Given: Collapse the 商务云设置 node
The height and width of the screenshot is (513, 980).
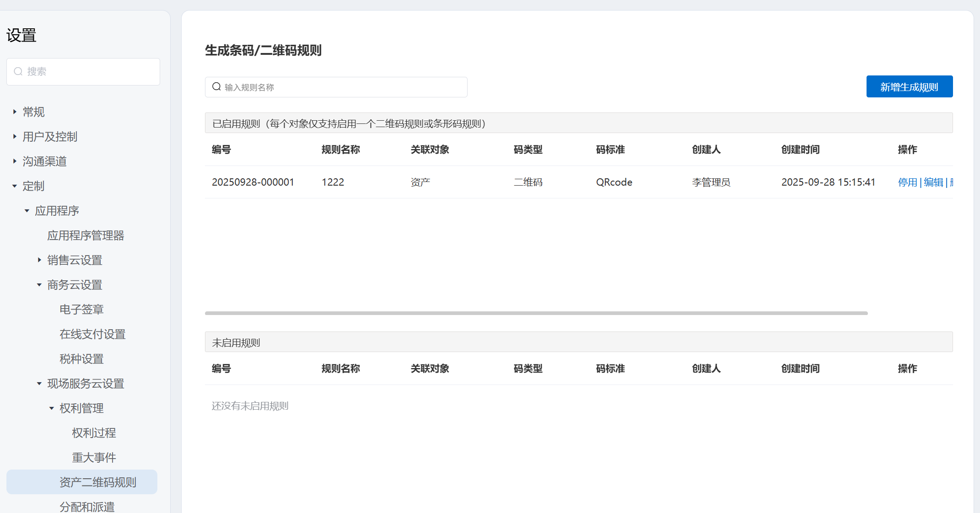Looking at the screenshot, I should pos(39,285).
